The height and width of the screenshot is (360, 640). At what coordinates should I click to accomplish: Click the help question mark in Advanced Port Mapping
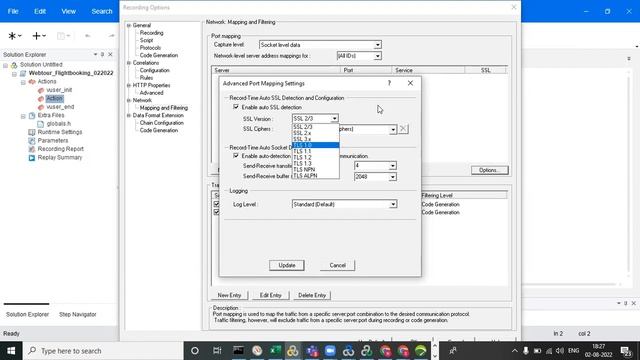coord(389,83)
